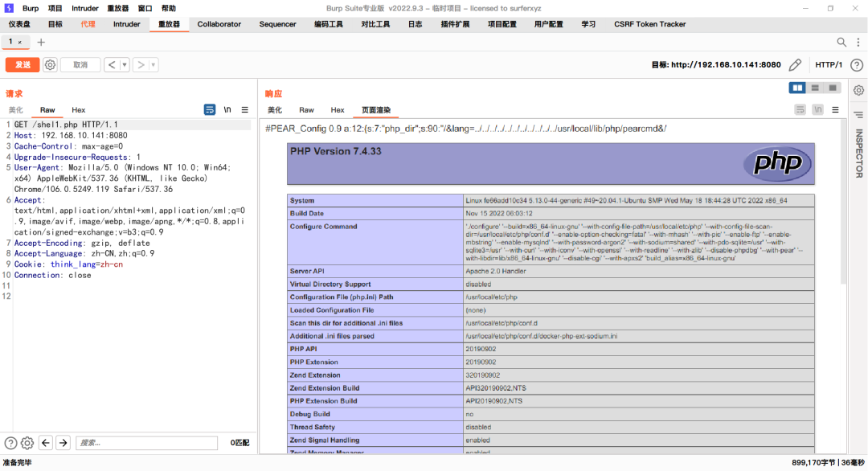
Task: Open the Intruder menu in menu bar
Action: pyautogui.click(x=84, y=8)
